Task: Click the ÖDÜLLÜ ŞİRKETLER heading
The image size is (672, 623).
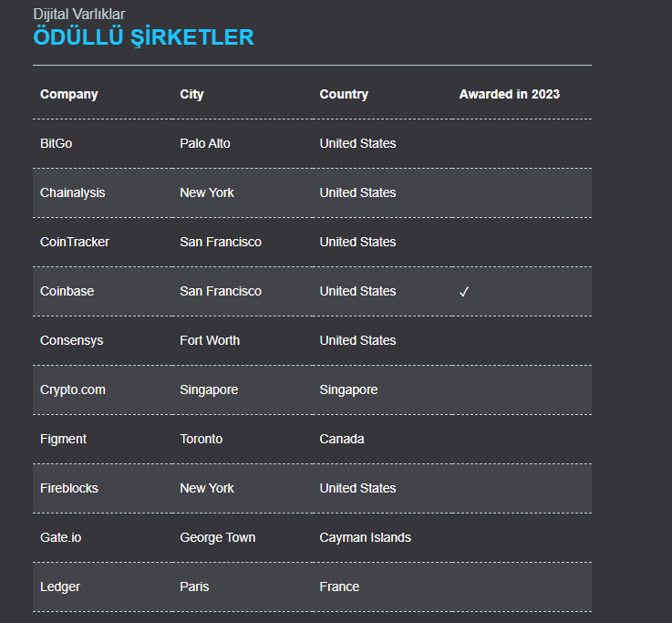Action: pos(143,37)
